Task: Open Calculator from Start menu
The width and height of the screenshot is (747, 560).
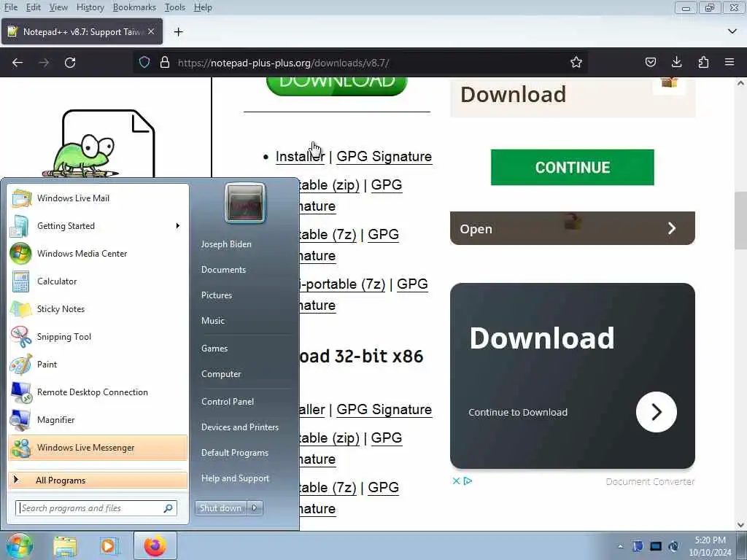Action: tap(98, 281)
